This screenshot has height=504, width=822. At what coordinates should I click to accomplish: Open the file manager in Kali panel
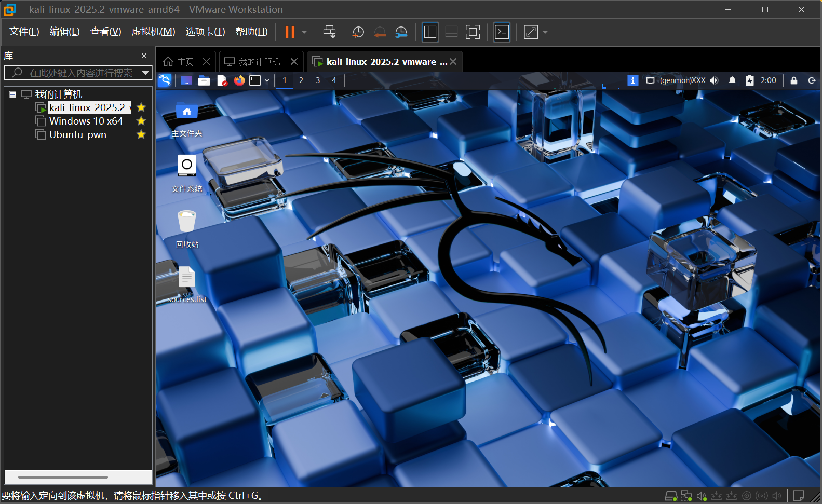(x=204, y=80)
